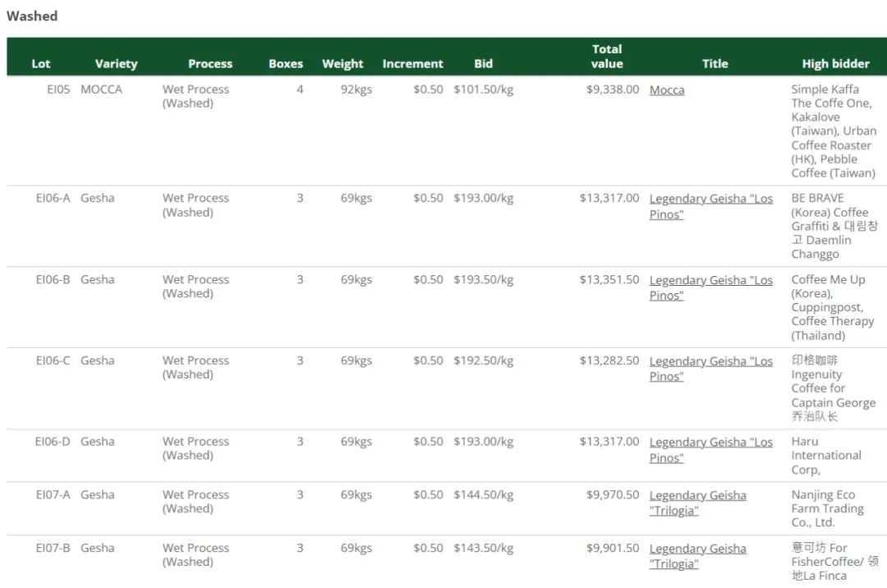Click the $13,282.50 total value
This screenshot has width=887, height=588.
click(609, 361)
